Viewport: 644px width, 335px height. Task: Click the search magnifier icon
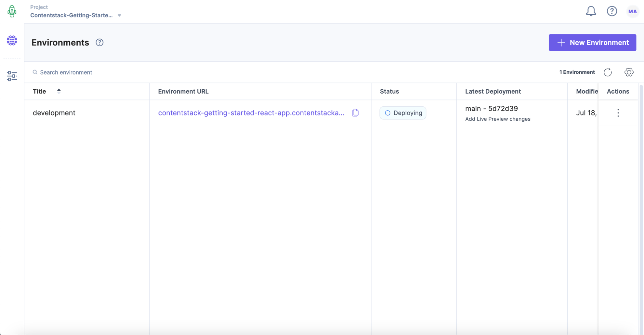click(35, 72)
